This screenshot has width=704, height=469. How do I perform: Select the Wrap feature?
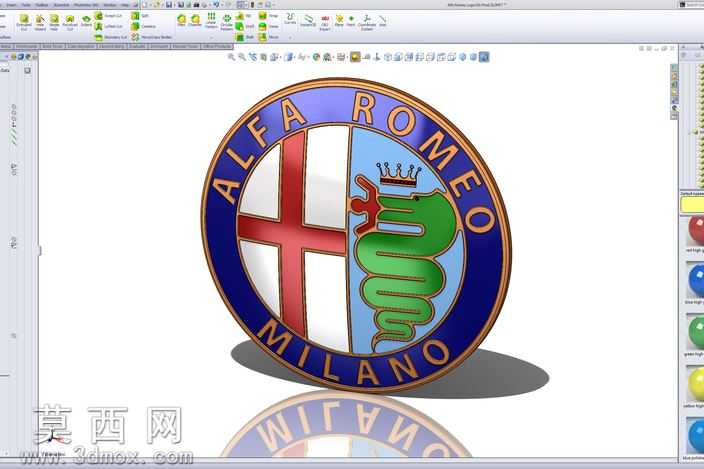coord(268,16)
